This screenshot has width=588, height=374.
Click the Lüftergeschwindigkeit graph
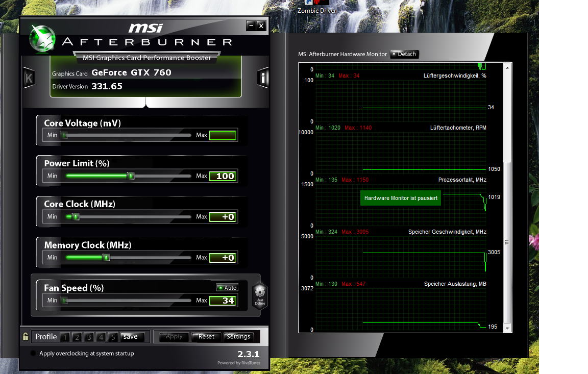click(401, 101)
